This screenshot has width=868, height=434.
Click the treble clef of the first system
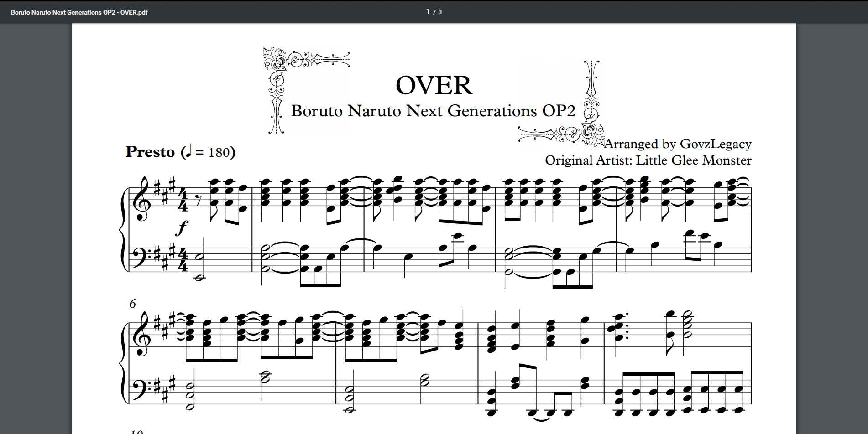point(140,200)
